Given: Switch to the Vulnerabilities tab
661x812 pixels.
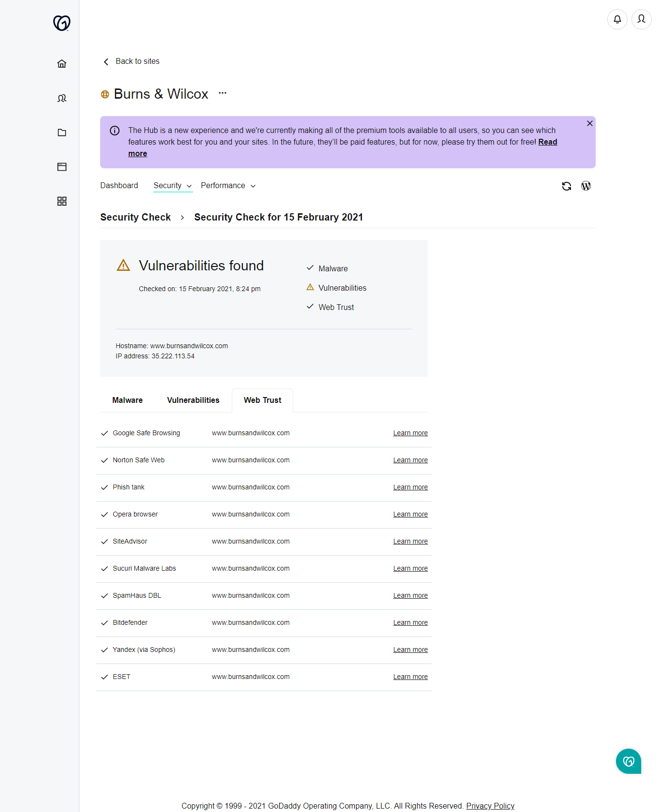Looking at the screenshot, I should click(x=193, y=400).
